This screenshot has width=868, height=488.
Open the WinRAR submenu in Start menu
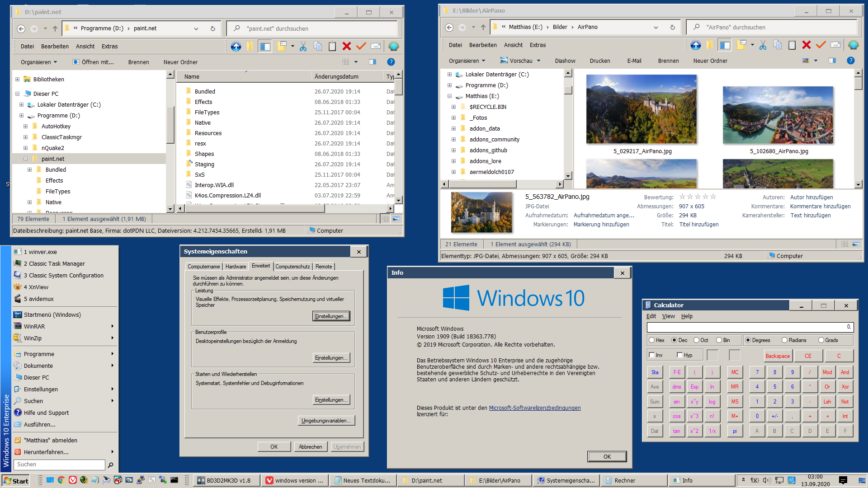pyautogui.click(x=65, y=326)
